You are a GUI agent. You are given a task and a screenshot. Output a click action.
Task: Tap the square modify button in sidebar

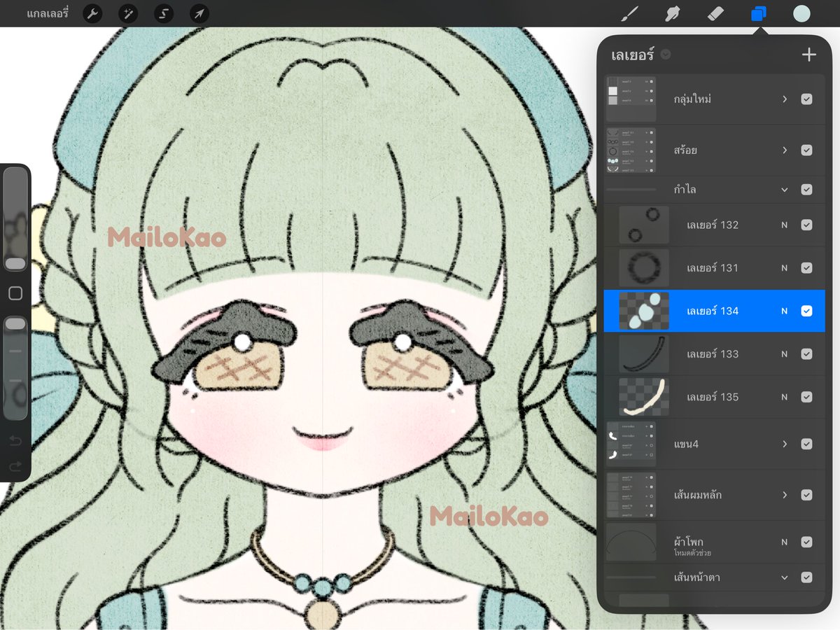(15, 293)
